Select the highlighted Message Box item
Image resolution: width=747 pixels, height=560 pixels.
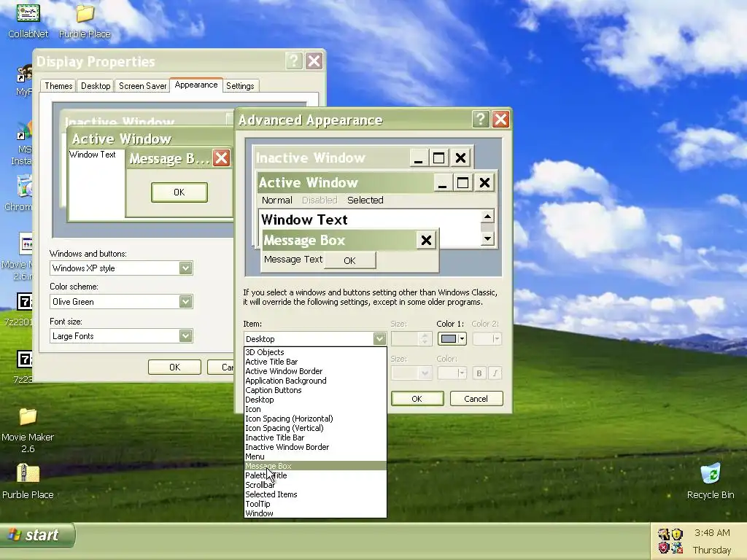click(315, 466)
